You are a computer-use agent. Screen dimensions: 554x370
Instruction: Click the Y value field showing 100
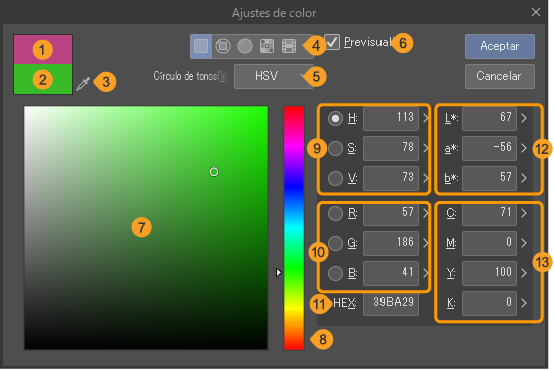(489, 274)
